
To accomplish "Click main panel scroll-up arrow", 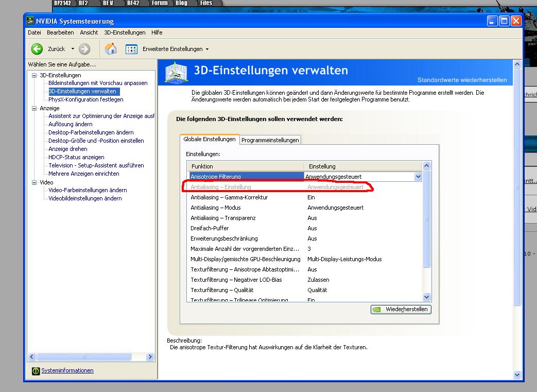I will pyautogui.click(x=517, y=64).
